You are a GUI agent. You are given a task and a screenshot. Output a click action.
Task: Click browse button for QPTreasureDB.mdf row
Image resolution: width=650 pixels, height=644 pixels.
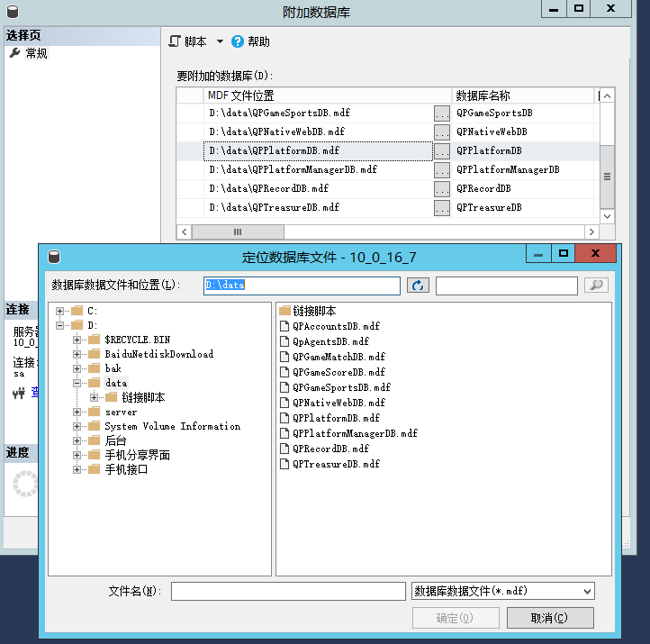442,207
